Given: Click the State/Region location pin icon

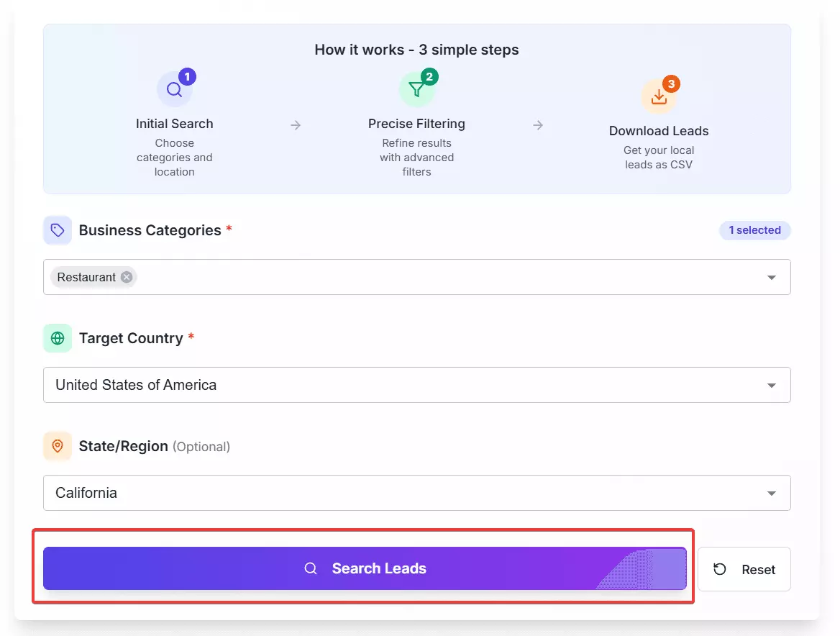Looking at the screenshot, I should [x=58, y=446].
